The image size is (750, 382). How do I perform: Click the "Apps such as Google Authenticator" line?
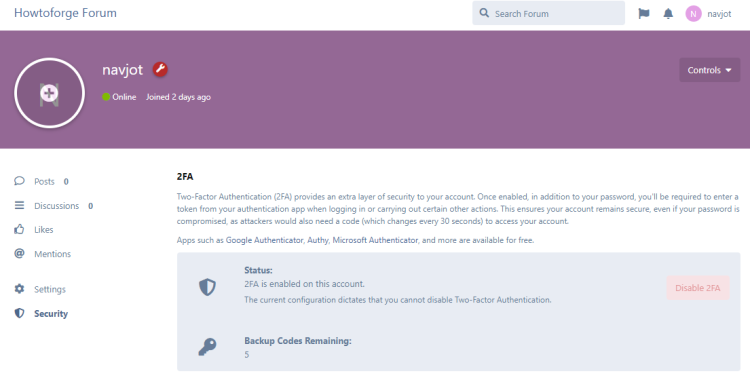click(355, 240)
